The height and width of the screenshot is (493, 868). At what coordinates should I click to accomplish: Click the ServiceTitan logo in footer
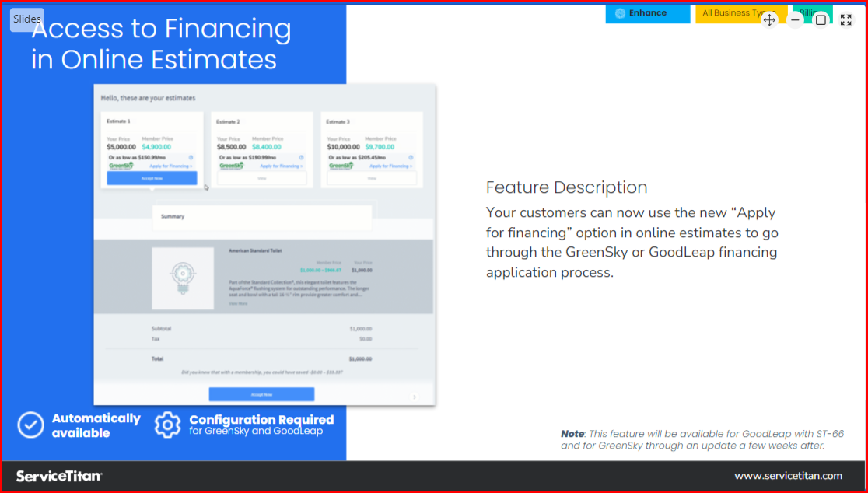59,476
